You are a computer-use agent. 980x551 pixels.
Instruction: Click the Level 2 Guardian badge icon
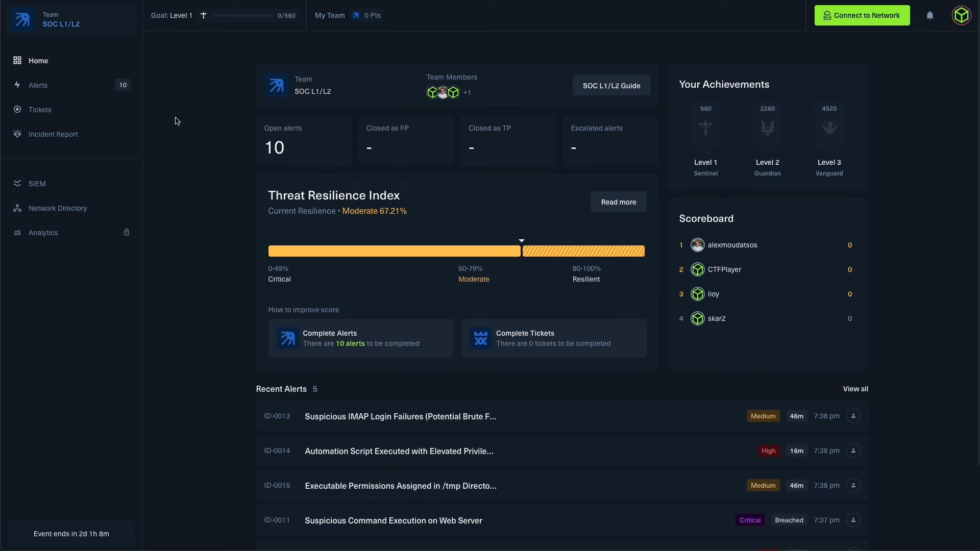click(x=767, y=127)
